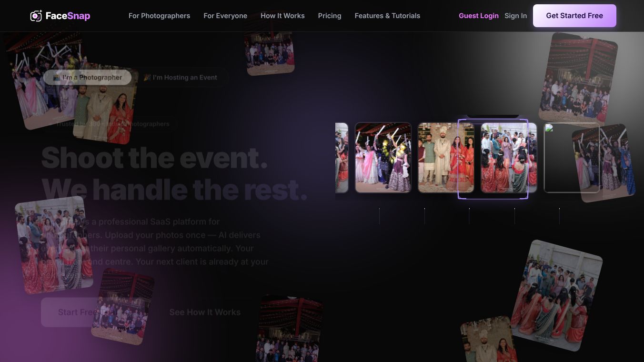Open the For Photographers menu item
The width and height of the screenshot is (644, 362).
[159, 16]
